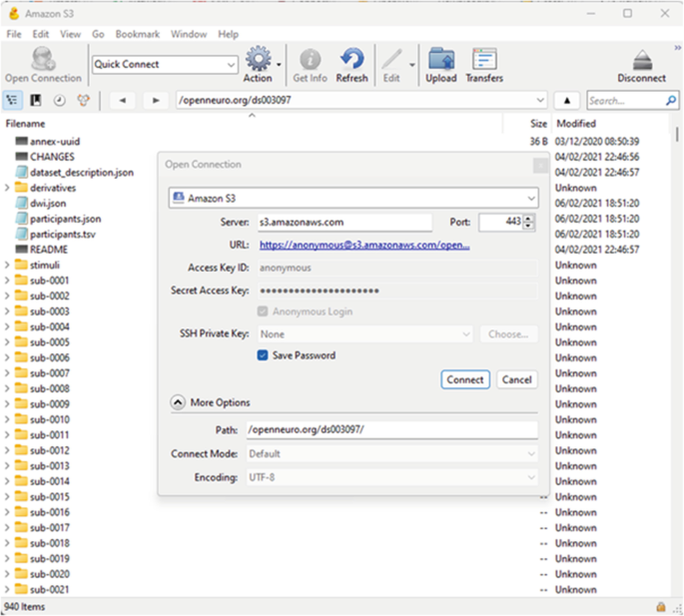Toggle the Anonymous Login checkbox
The image size is (684, 616).
[263, 311]
